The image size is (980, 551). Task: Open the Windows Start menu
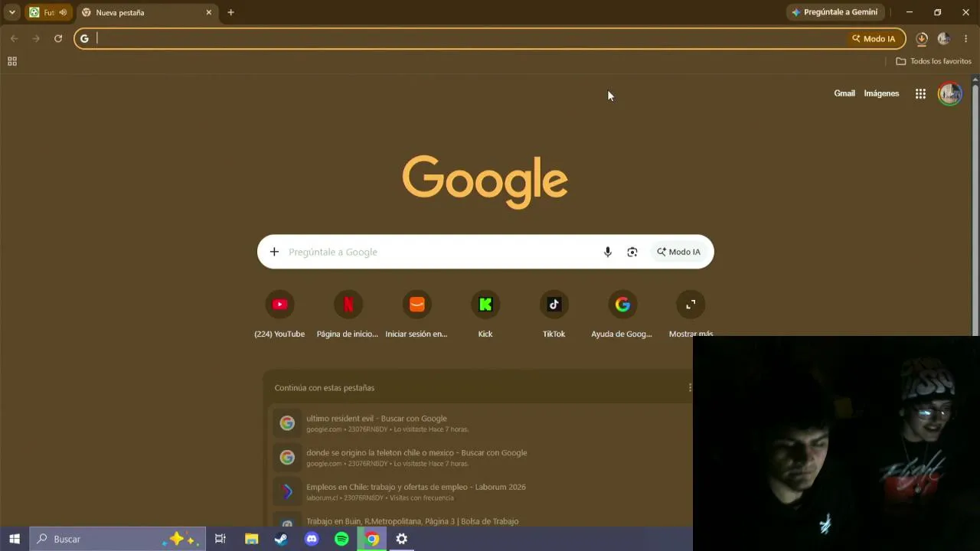15,539
